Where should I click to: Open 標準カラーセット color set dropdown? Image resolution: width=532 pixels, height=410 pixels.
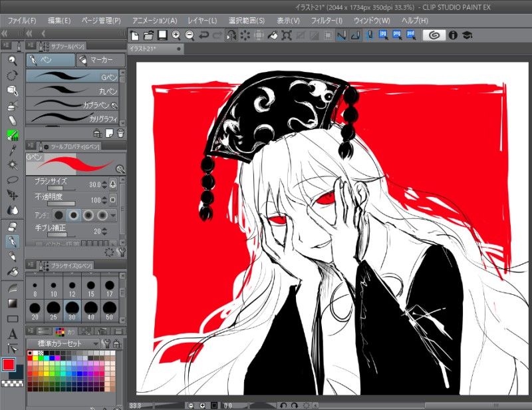pyautogui.click(x=63, y=343)
